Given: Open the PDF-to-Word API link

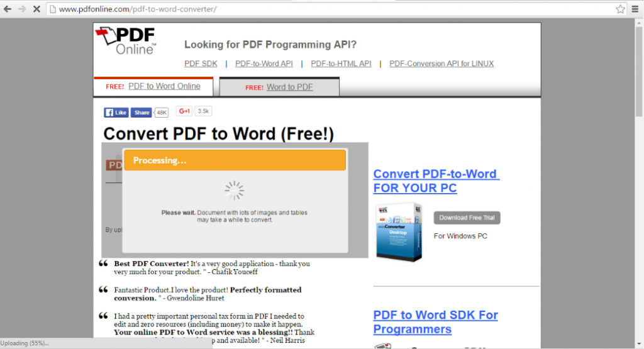Looking at the screenshot, I should tap(264, 64).
